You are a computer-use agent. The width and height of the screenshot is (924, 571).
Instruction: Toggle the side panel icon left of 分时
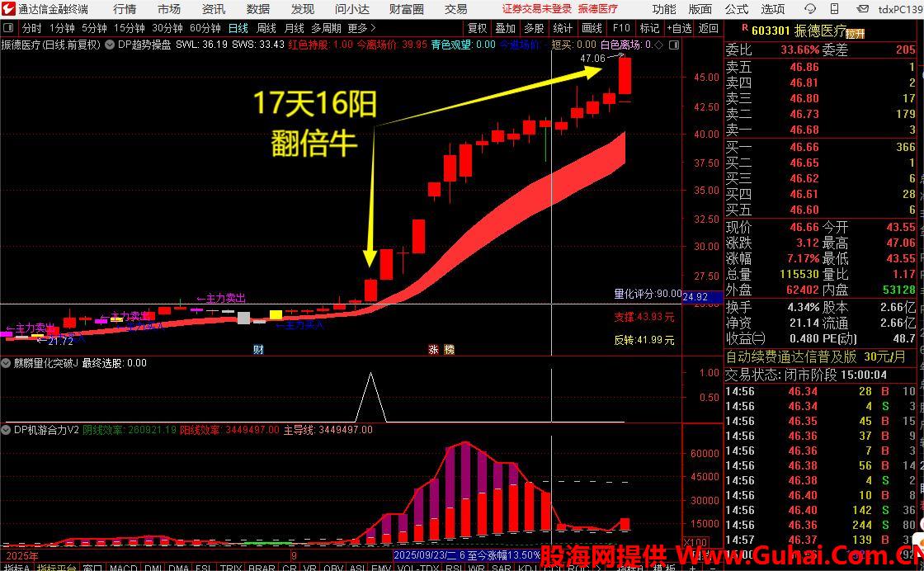point(8,28)
